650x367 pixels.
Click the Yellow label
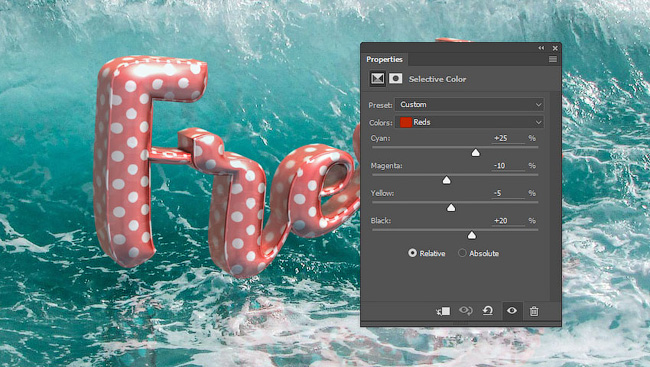[x=382, y=193]
